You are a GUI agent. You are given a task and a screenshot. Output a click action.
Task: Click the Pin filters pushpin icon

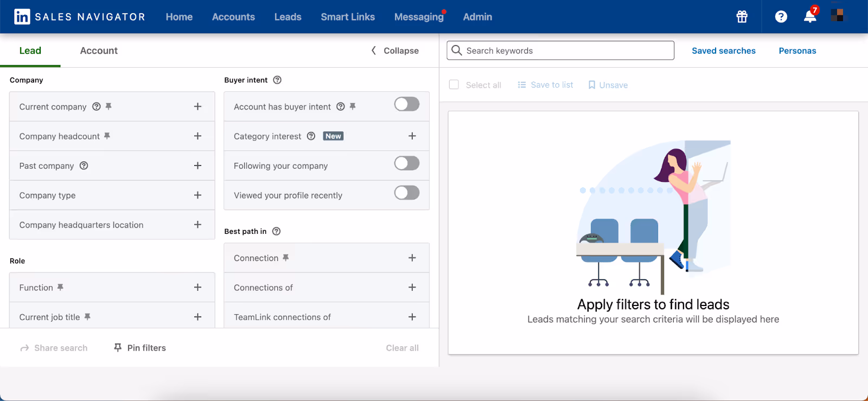[x=118, y=347]
